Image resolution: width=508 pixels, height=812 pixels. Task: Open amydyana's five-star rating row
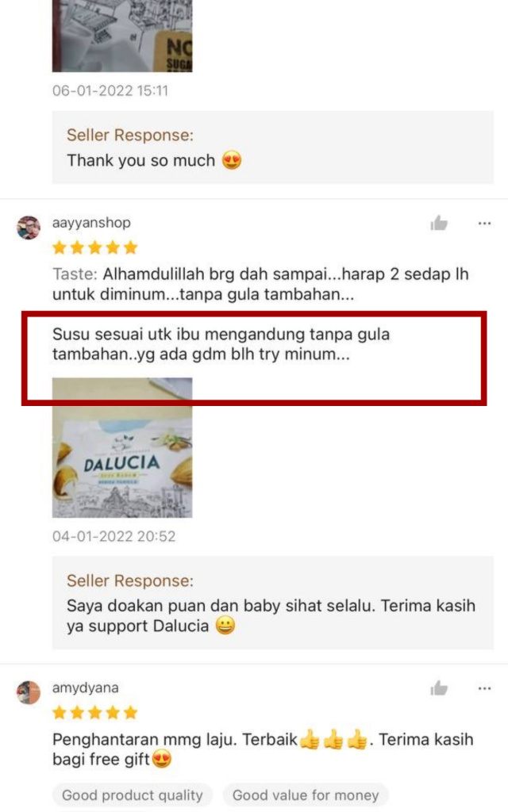tap(95, 713)
